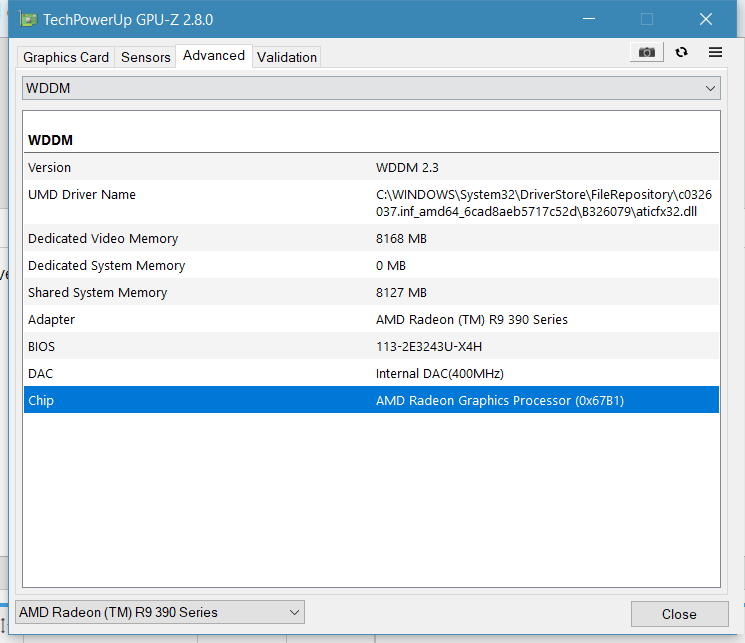Minimize the GPU-Z window
This screenshot has width=745, height=643.
pos(589,20)
